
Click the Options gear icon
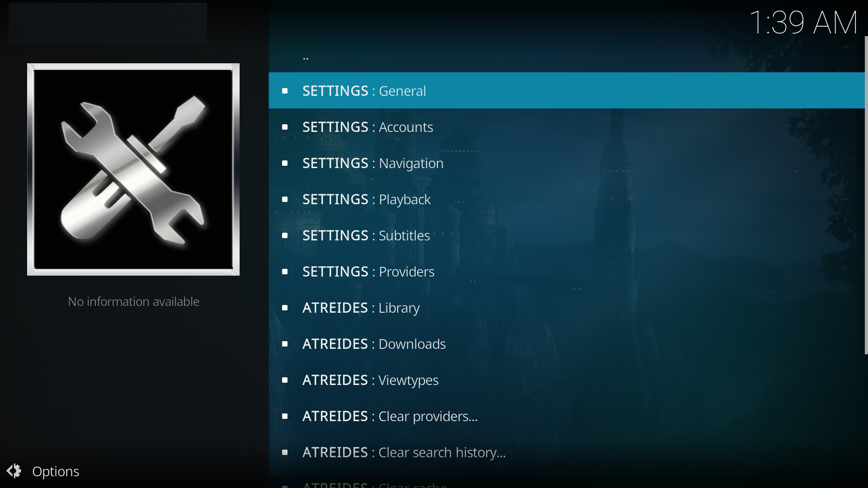(x=14, y=471)
